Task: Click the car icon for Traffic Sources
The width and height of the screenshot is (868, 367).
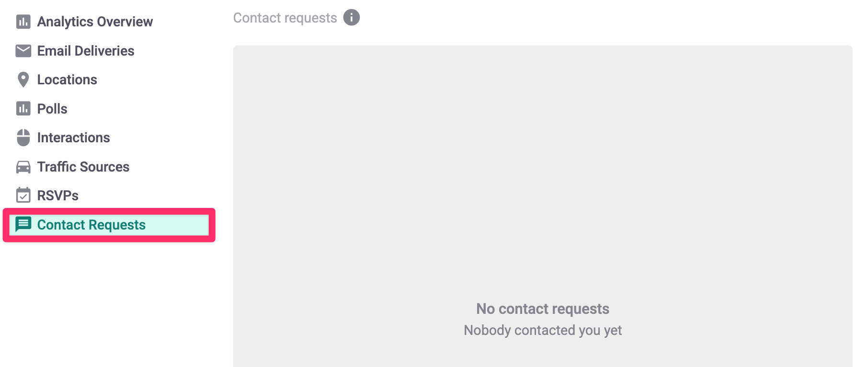Action: coord(23,167)
